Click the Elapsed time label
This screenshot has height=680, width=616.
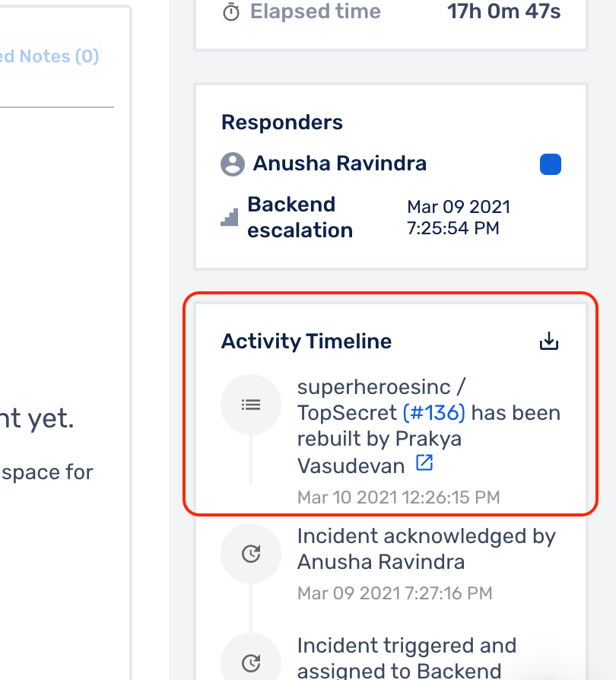[316, 11]
